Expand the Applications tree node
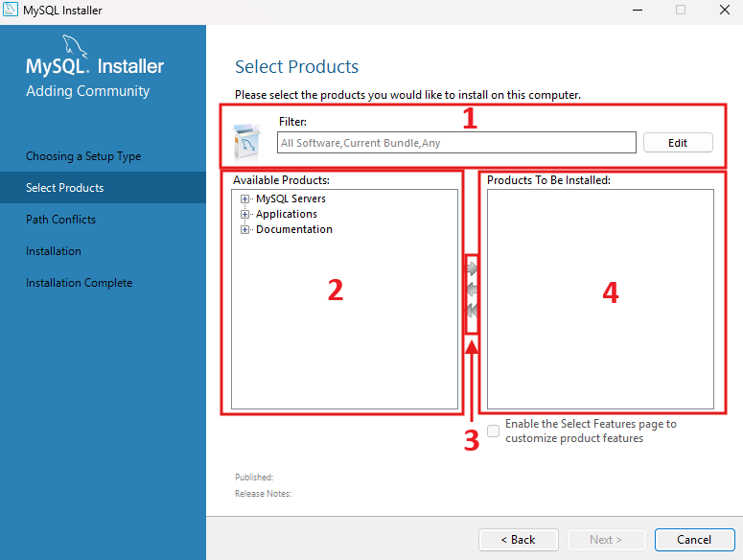Image resolution: width=743 pixels, height=560 pixels. pyautogui.click(x=244, y=214)
